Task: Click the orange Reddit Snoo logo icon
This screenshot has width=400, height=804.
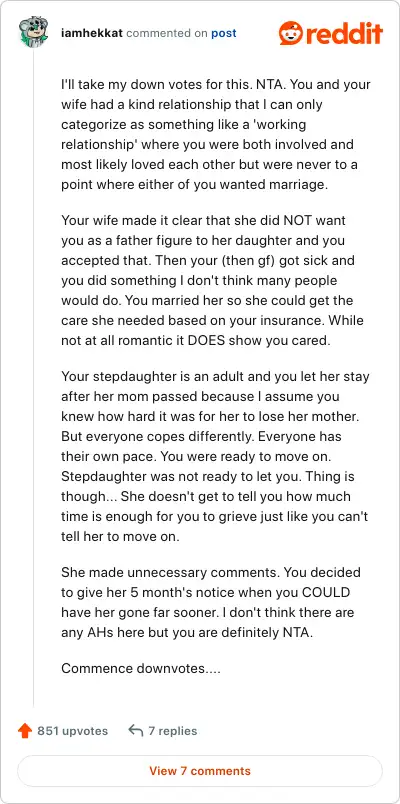Action: [x=291, y=32]
